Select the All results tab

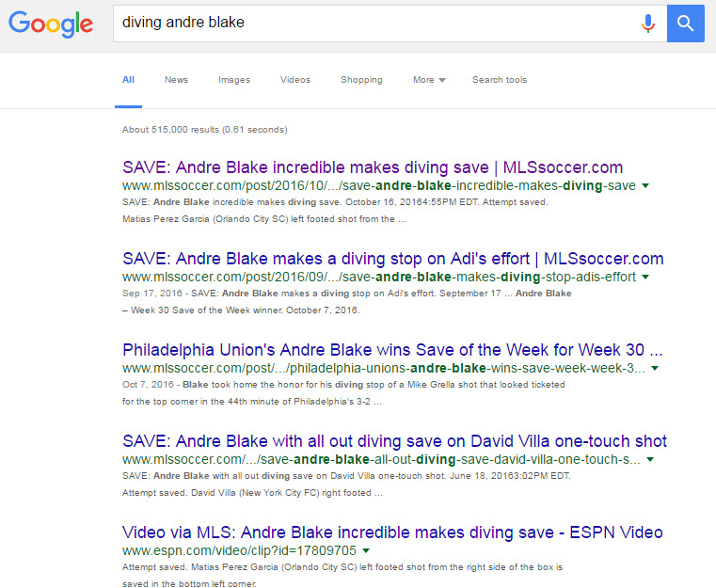click(x=128, y=79)
